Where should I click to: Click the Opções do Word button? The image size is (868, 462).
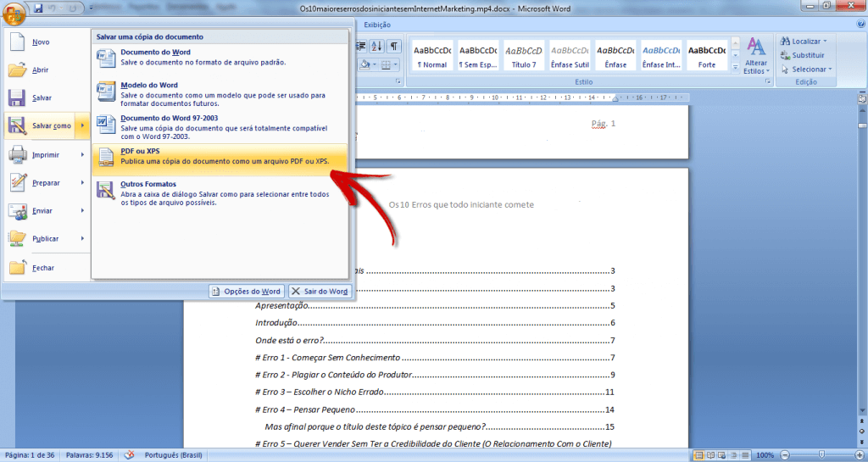(247, 291)
